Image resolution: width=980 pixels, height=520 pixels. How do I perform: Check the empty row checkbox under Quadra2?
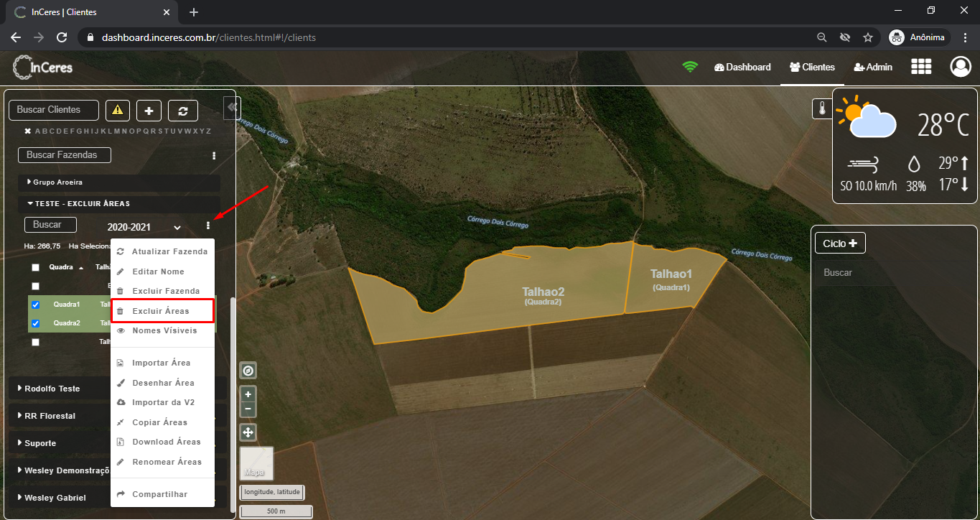(35, 342)
